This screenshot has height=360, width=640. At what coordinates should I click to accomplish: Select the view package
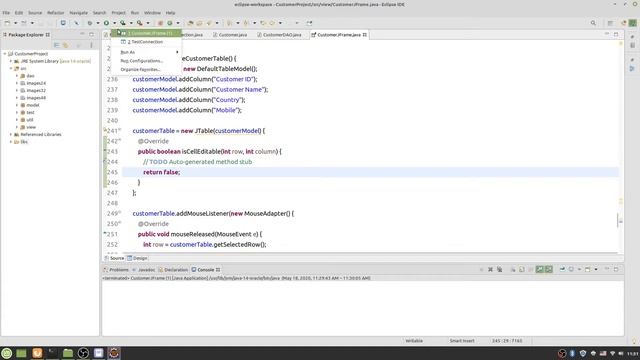[31, 127]
